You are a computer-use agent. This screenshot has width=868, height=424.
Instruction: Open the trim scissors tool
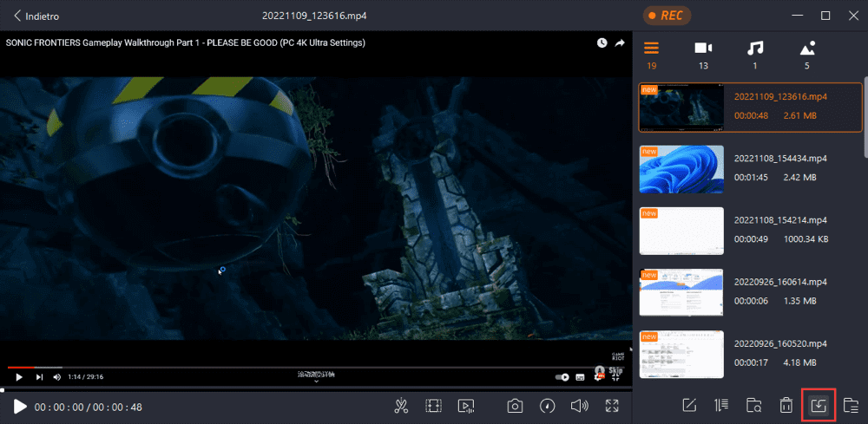click(x=401, y=407)
